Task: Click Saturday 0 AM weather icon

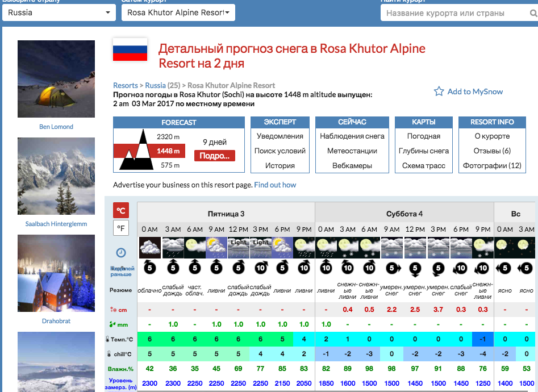Action: click(326, 248)
